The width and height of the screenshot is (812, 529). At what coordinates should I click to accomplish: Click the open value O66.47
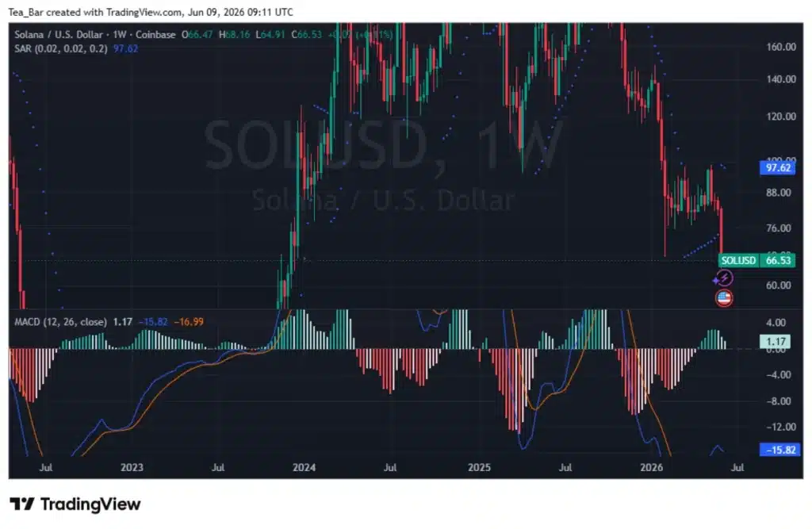tap(197, 35)
